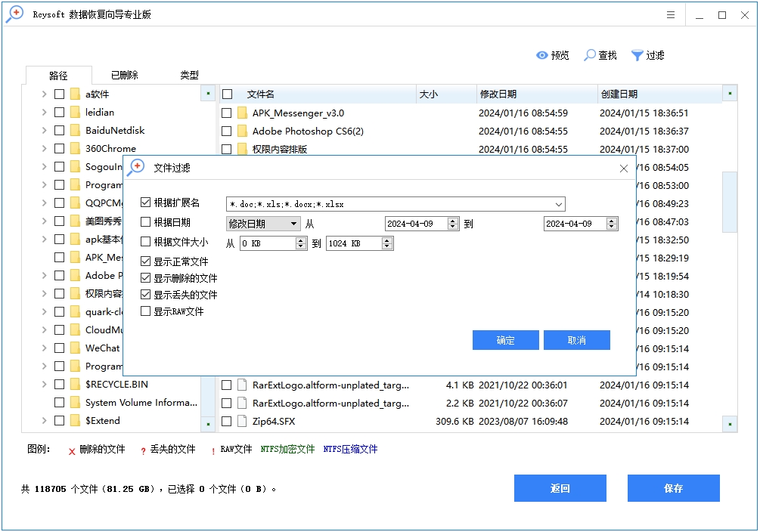Click the hamburger menu icon
Screen dimensions: 760x532
point(670,14)
